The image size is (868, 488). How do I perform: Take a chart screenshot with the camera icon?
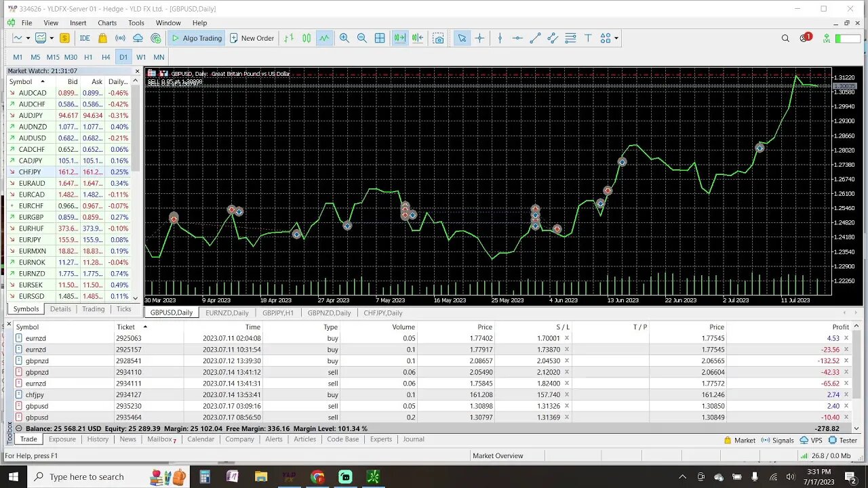439,39
